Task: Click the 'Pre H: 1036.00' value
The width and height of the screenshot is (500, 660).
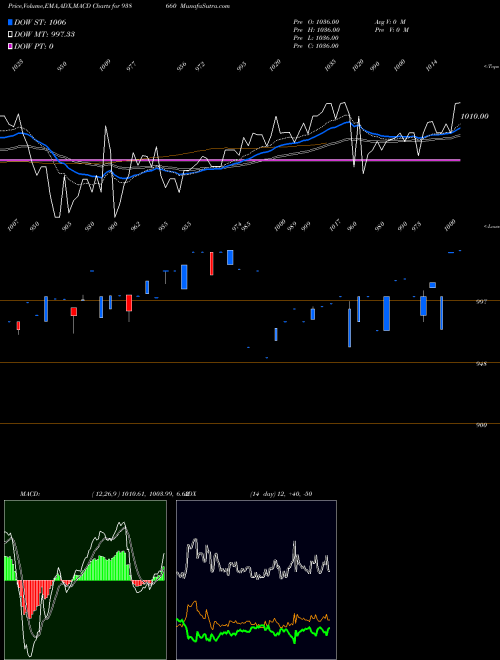Action: [316, 30]
